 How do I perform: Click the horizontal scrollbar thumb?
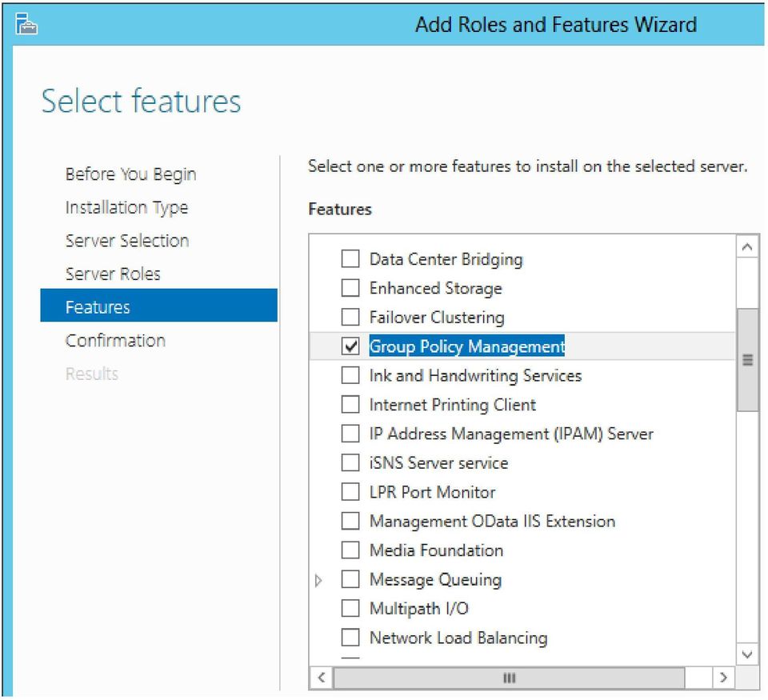tap(509, 678)
